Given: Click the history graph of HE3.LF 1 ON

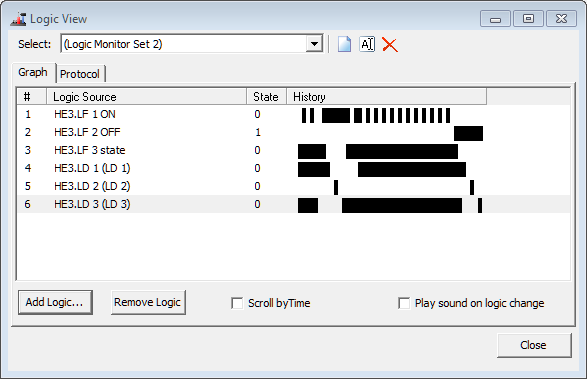Looking at the screenshot, I should (376, 115).
